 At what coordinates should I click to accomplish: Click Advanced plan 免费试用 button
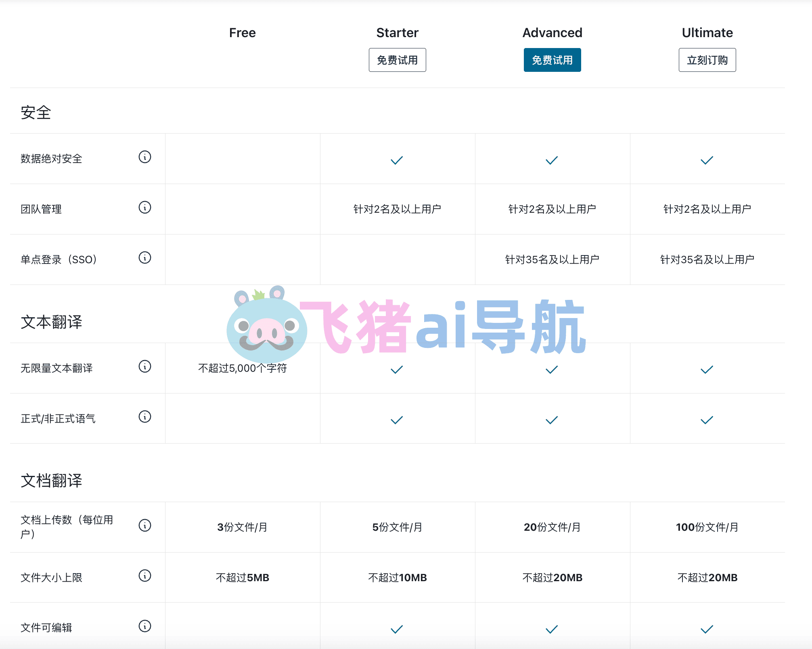click(x=552, y=60)
